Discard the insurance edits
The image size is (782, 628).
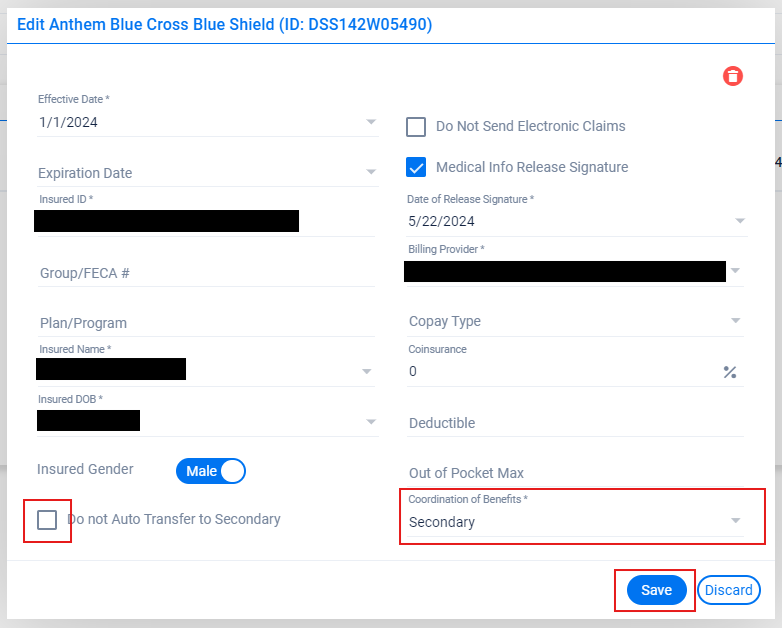729,590
